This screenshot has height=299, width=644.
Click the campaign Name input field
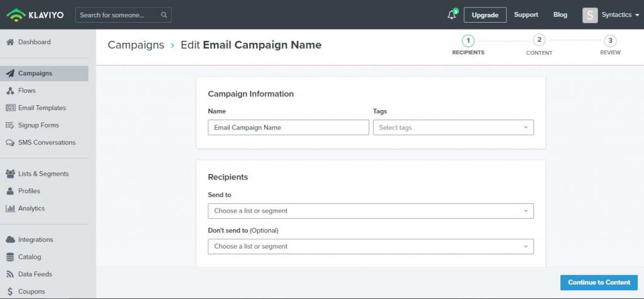288,128
